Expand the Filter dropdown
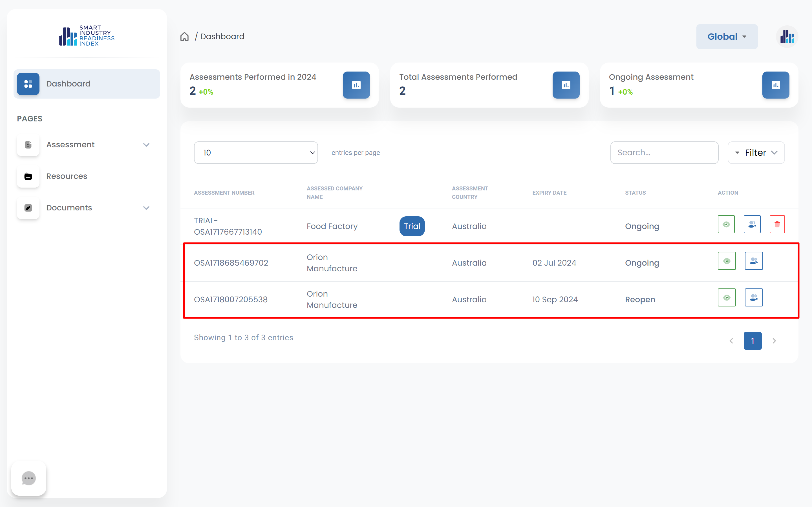 click(x=756, y=153)
